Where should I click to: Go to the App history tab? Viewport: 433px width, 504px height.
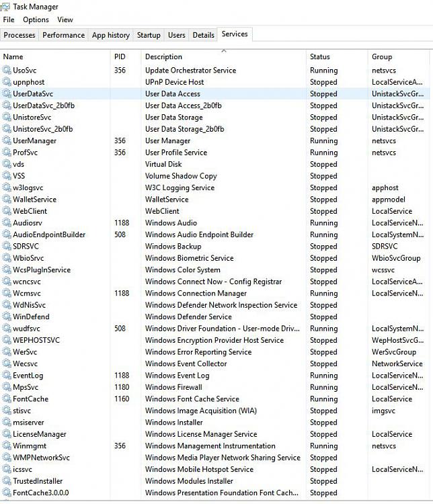click(x=111, y=35)
